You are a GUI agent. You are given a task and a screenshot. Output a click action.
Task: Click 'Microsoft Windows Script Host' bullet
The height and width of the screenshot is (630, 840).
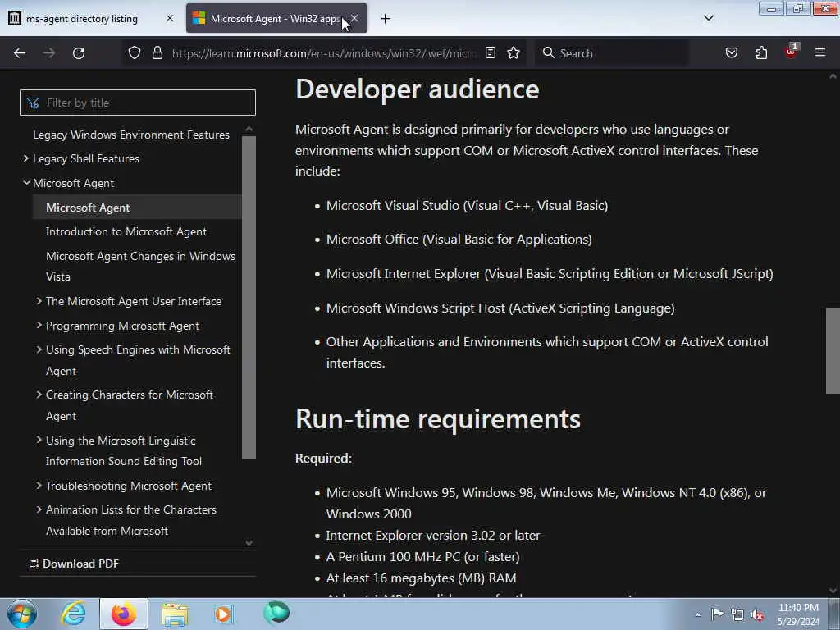tap(500, 308)
